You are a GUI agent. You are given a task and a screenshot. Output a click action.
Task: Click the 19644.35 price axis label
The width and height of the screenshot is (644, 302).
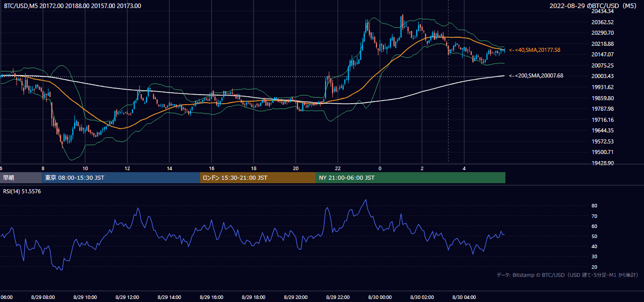click(602, 130)
